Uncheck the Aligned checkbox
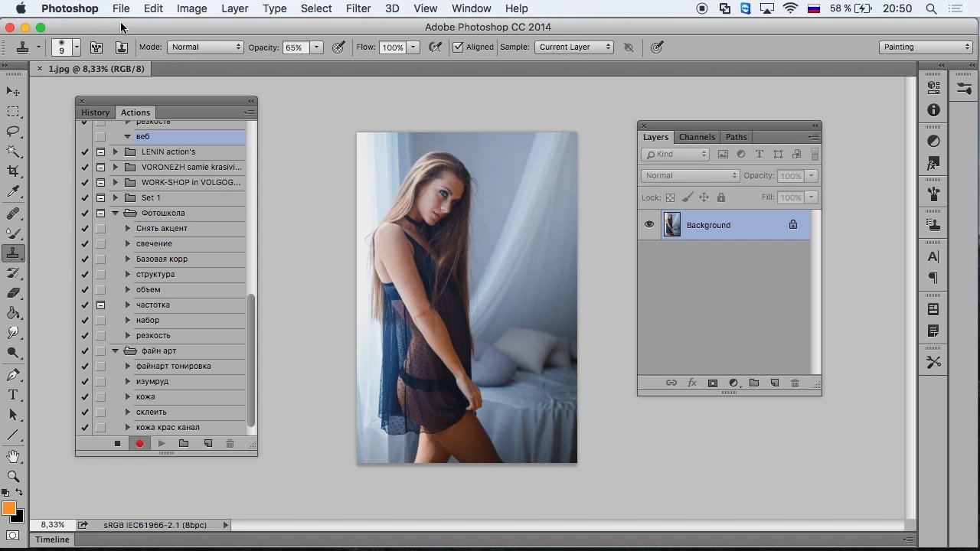The width and height of the screenshot is (980, 551). click(x=458, y=47)
